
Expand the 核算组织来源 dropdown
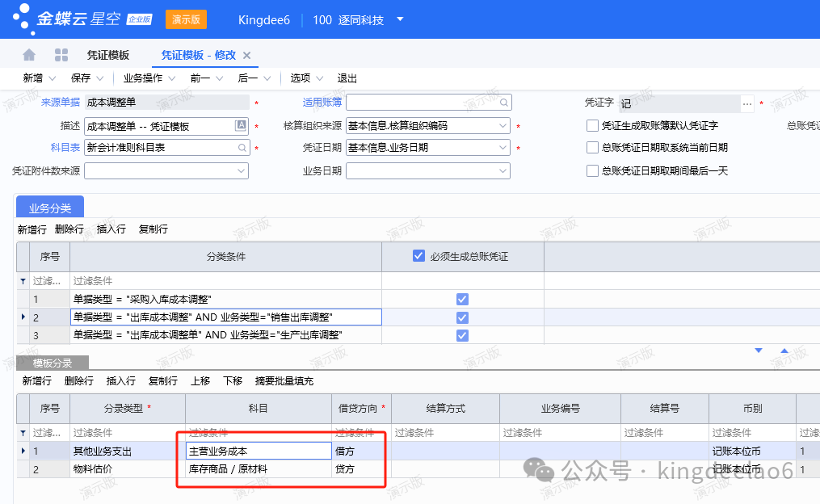(x=503, y=126)
